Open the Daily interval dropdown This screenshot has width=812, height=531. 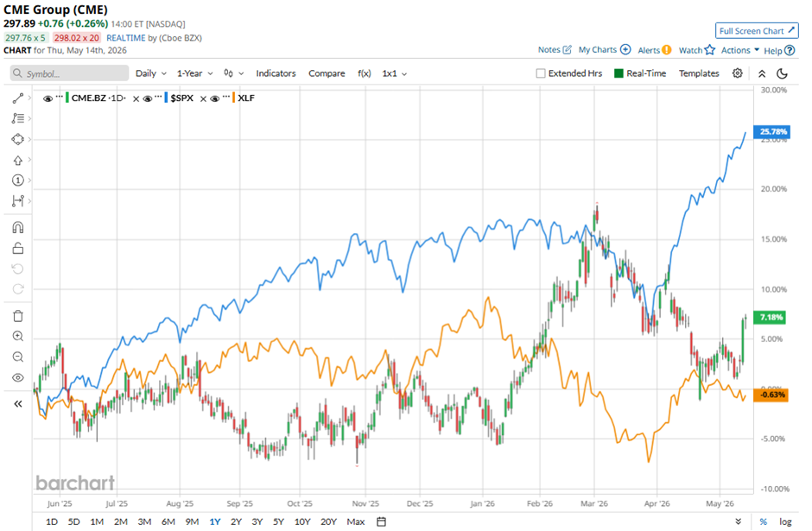(x=150, y=73)
